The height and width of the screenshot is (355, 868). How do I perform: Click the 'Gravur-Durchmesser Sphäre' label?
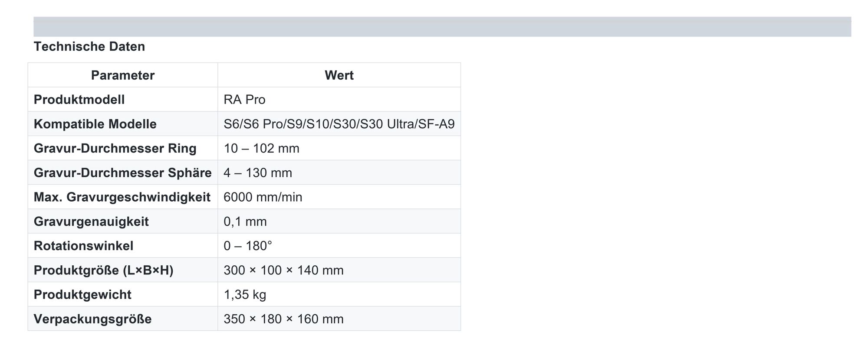click(122, 173)
